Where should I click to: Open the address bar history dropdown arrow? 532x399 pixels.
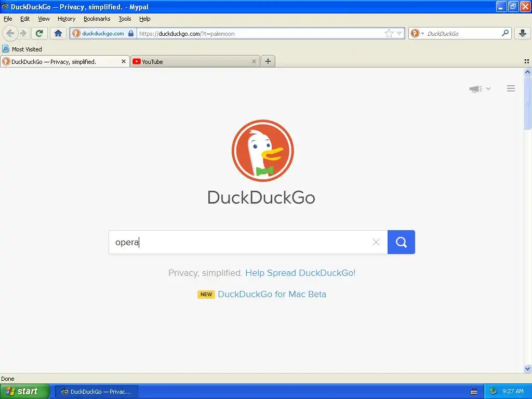(400, 33)
